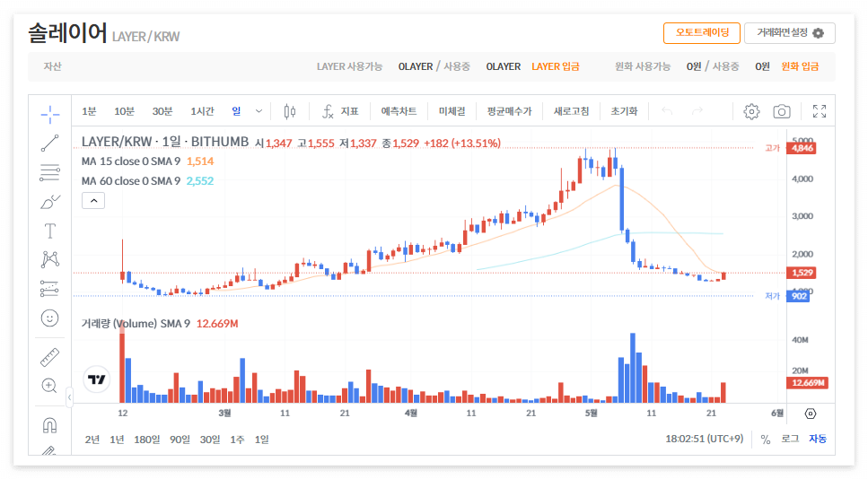Set range to 1년
This screenshot has height=479, width=868.
tap(117, 440)
